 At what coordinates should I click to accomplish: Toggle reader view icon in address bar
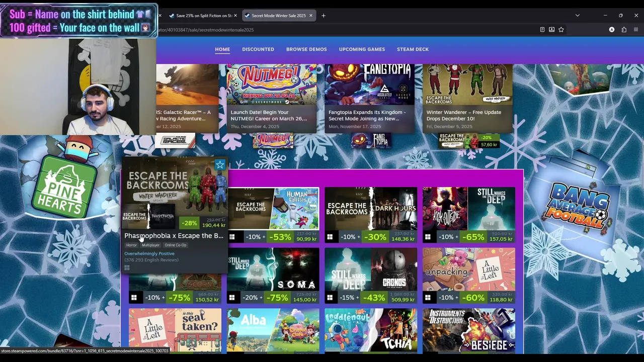[x=542, y=30]
